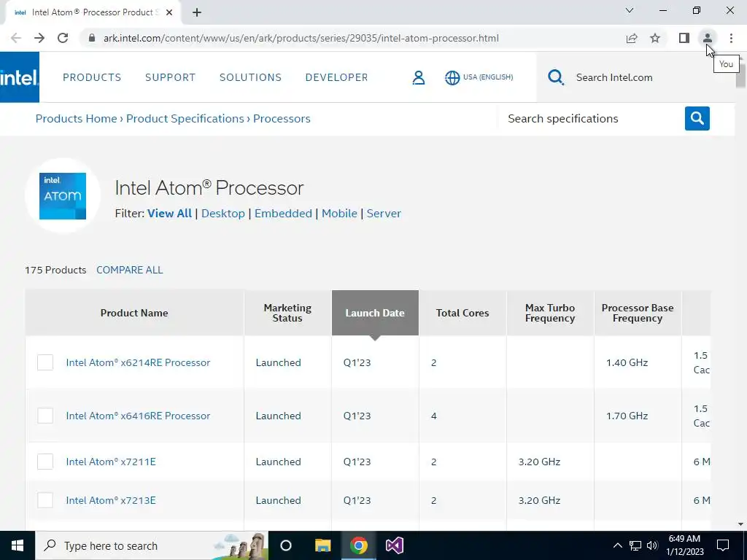
Task: Click the Intel Atom badge image
Action: (63, 196)
